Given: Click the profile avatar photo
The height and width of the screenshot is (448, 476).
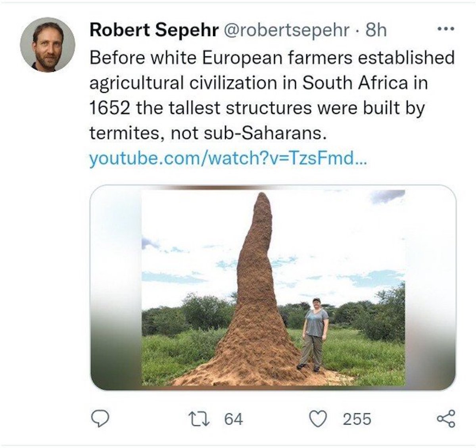Looking at the screenshot, I should point(48,45).
